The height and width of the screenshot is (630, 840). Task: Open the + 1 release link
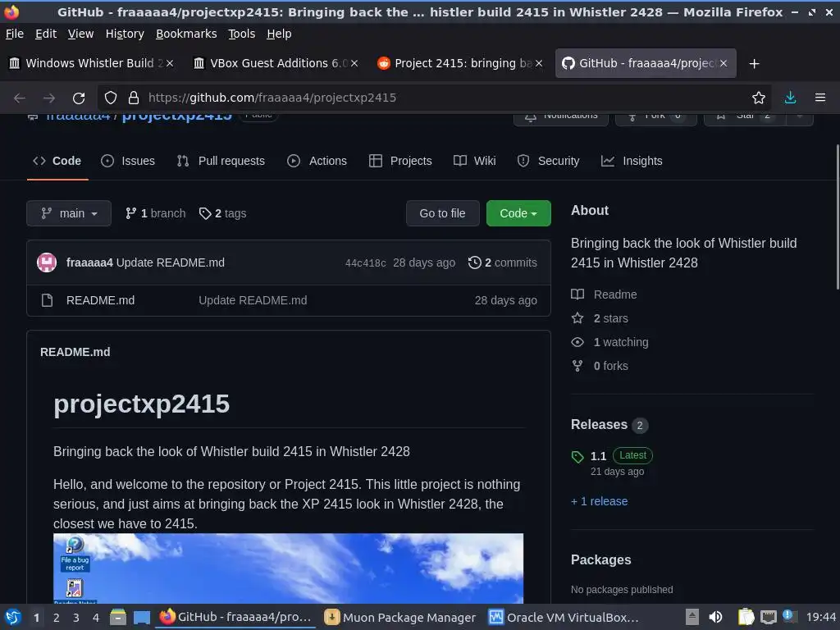pos(599,501)
